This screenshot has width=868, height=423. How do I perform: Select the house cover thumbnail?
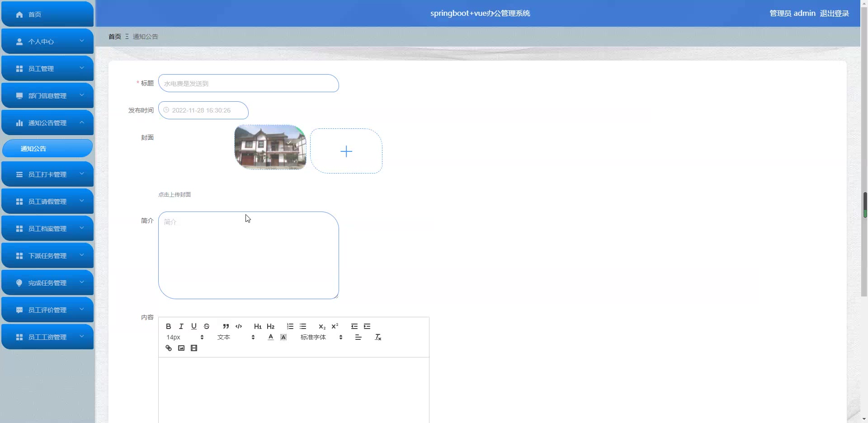coord(270,147)
